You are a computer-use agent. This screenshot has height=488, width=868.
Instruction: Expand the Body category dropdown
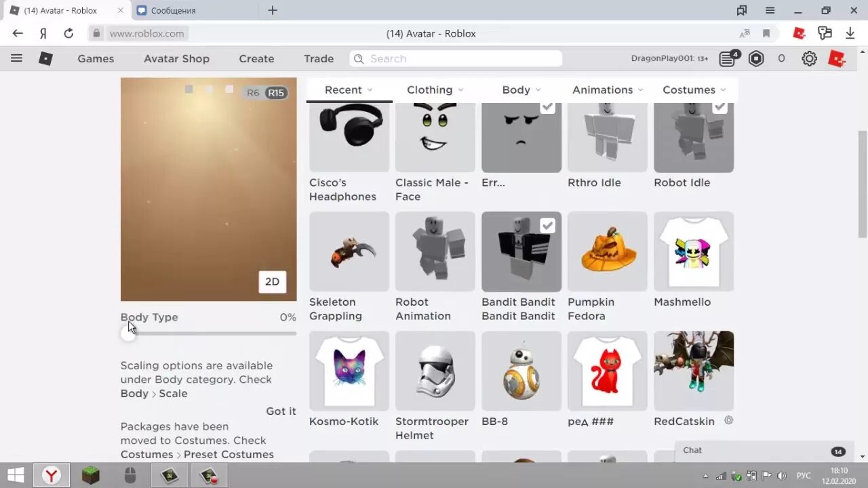point(521,89)
